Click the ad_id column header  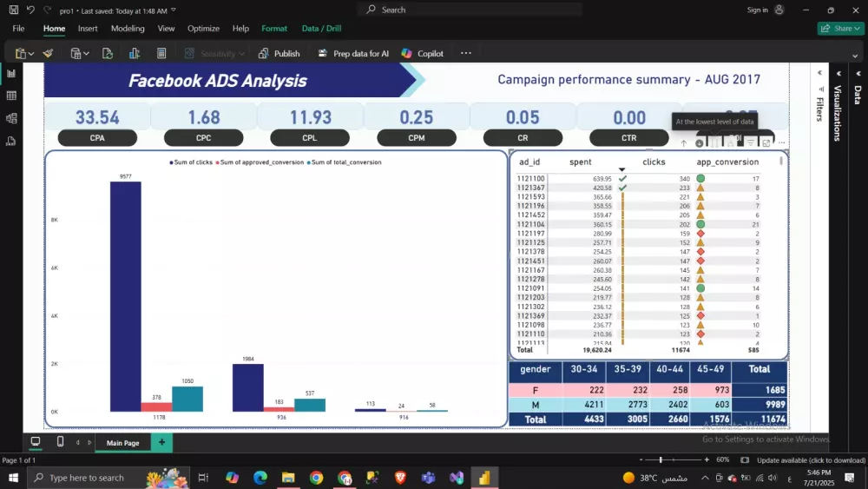pyautogui.click(x=529, y=162)
